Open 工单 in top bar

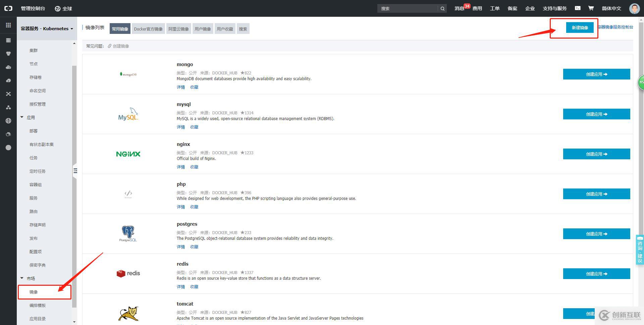coord(495,8)
